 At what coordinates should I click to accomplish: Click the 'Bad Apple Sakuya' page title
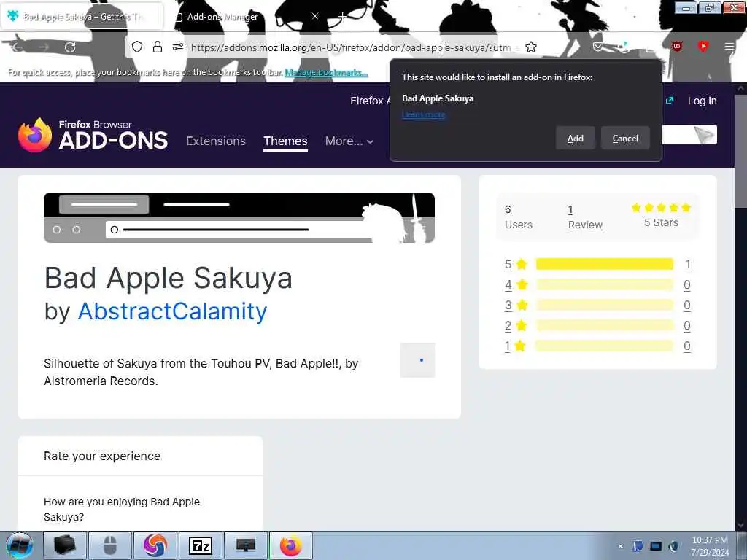[169, 278]
